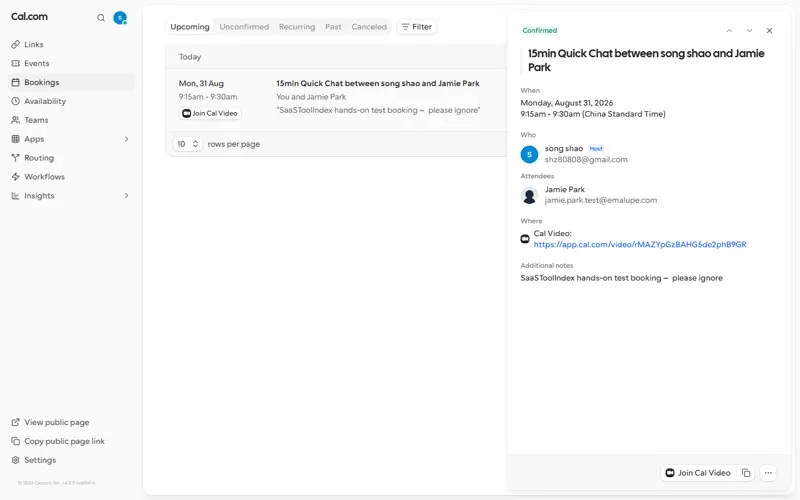Switch to the Upcoming tab
Viewport: 800px width, 500px height.
(190, 27)
